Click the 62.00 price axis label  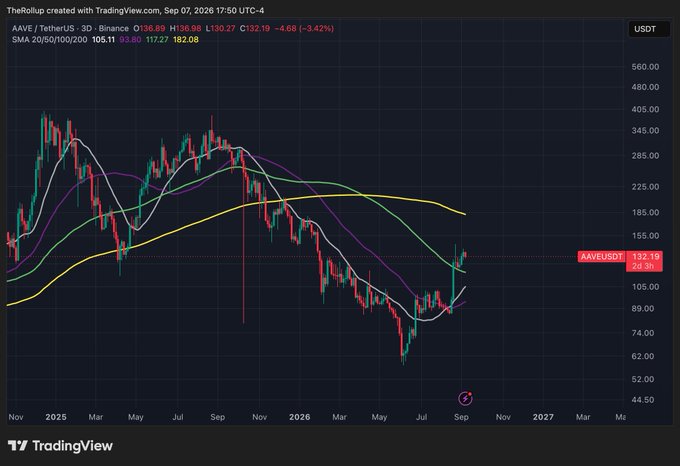tap(645, 356)
